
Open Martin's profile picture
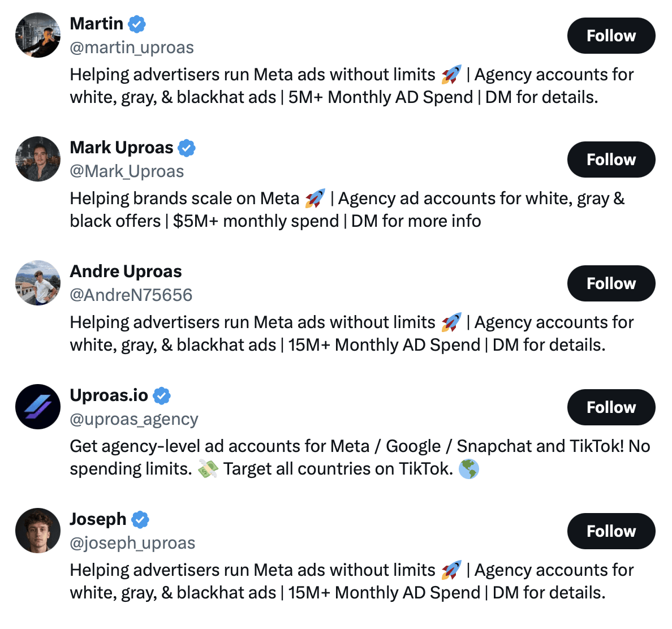click(x=38, y=35)
